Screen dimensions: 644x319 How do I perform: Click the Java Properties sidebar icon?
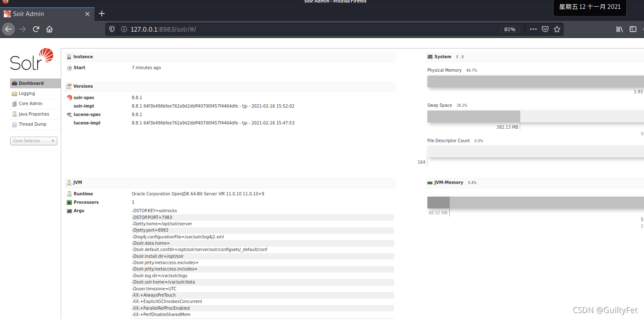[x=15, y=114]
